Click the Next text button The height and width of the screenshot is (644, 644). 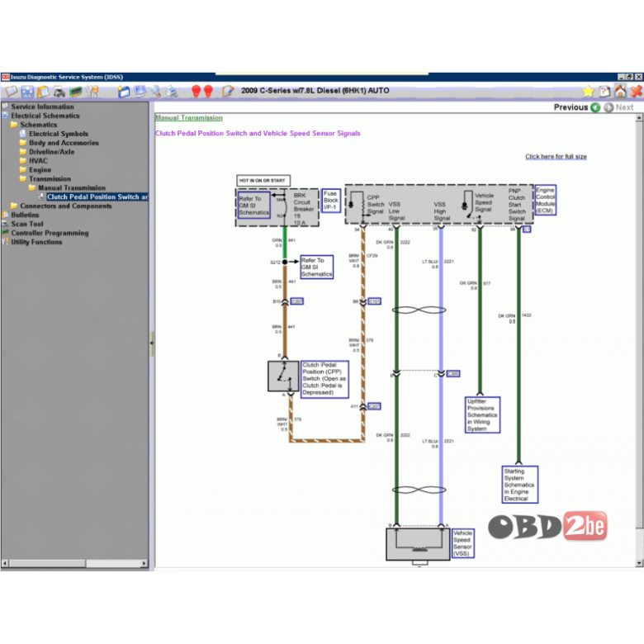[x=624, y=107]
